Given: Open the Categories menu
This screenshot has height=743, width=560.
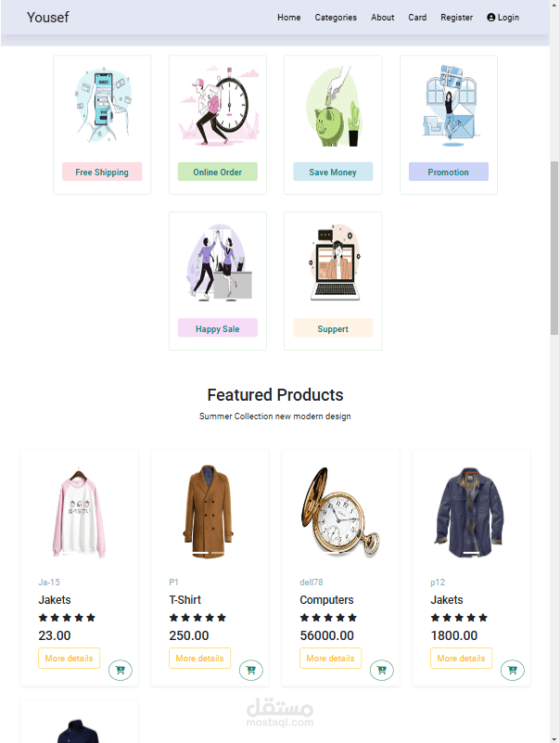Looking at the screenshot, I should (336, 18).
